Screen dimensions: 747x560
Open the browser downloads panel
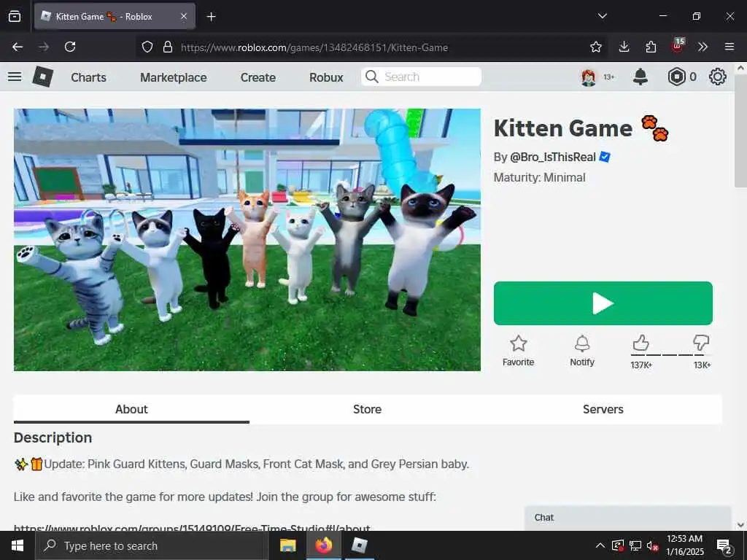(x=624, y=47)
